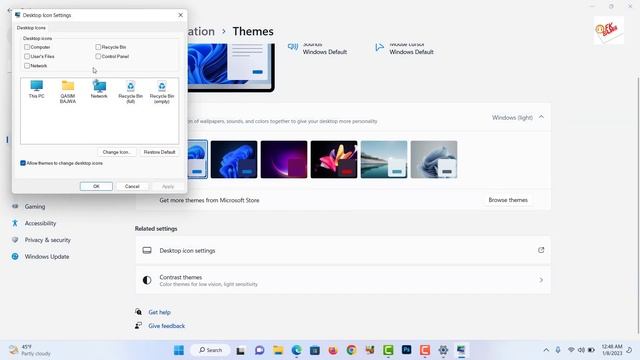Choose the colorful flower theme thumbnail
The height and width of the screenshot is (360, 640).
[334, 159]
